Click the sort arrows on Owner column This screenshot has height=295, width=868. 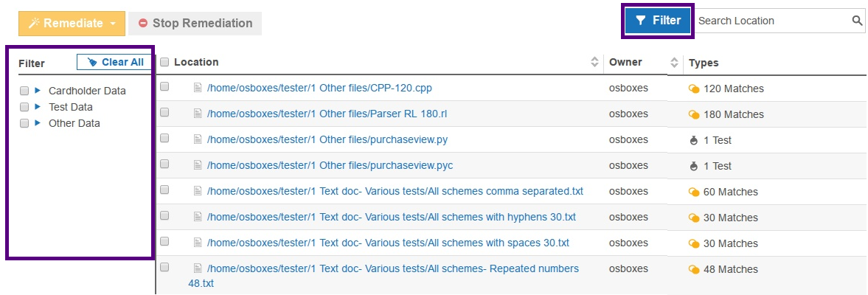click(673, 63)
